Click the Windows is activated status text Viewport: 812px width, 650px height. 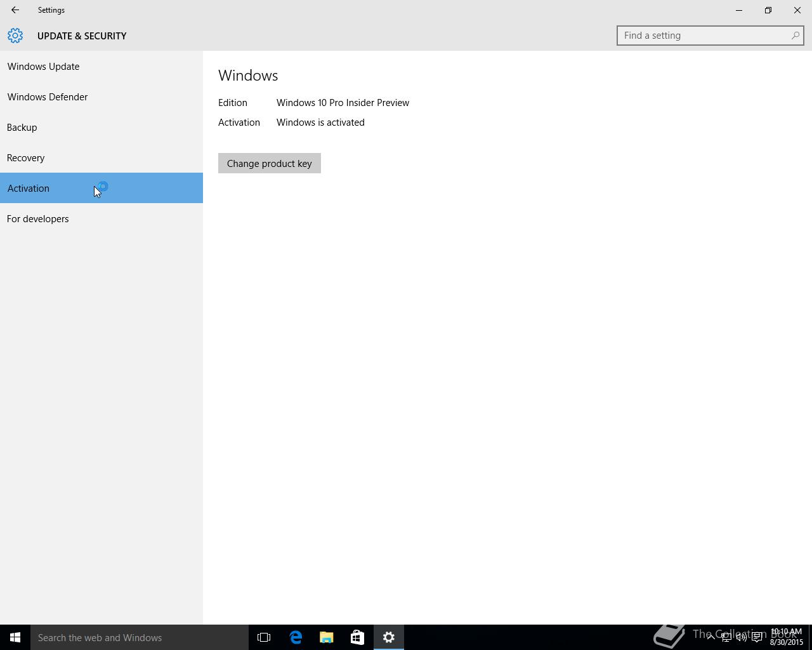click(320, 123)
